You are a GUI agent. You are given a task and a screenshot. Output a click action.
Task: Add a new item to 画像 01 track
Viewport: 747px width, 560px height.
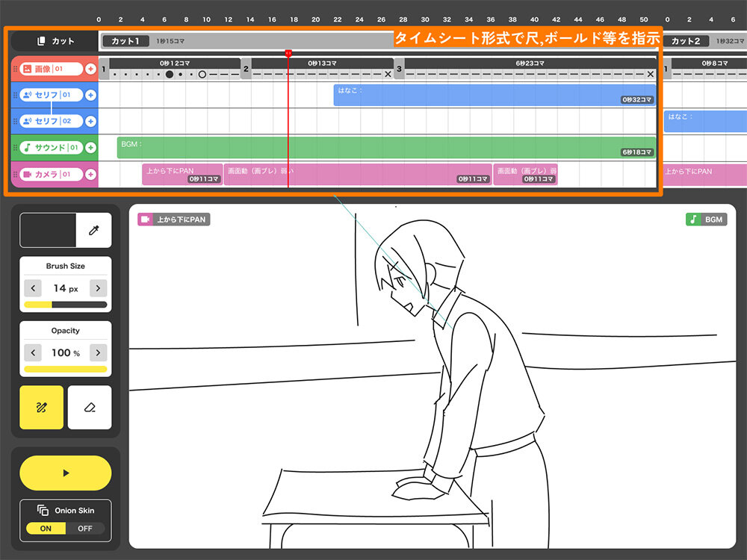90,69
